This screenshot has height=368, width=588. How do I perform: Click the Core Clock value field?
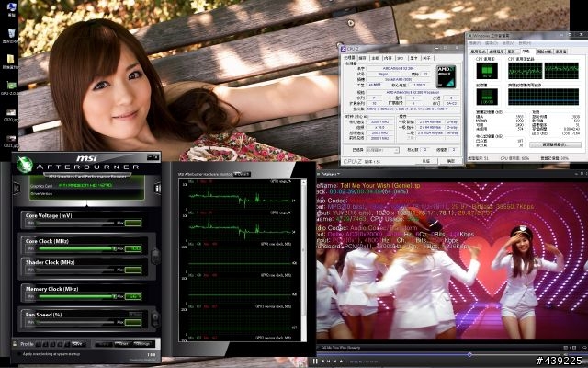[x=133, y=248]
